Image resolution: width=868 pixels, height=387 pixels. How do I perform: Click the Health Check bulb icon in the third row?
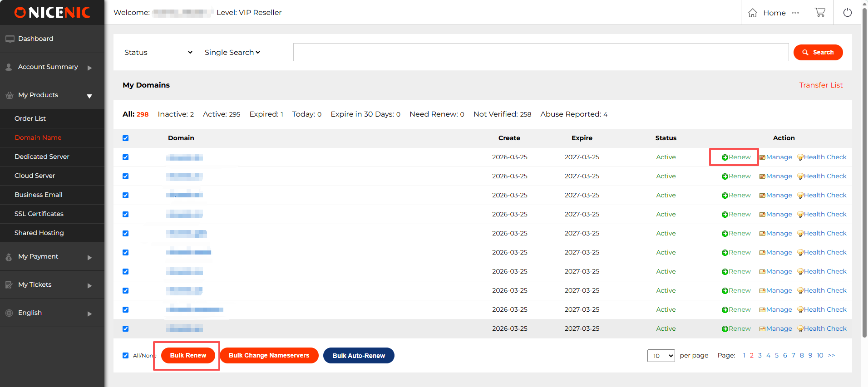pos(800,196)
